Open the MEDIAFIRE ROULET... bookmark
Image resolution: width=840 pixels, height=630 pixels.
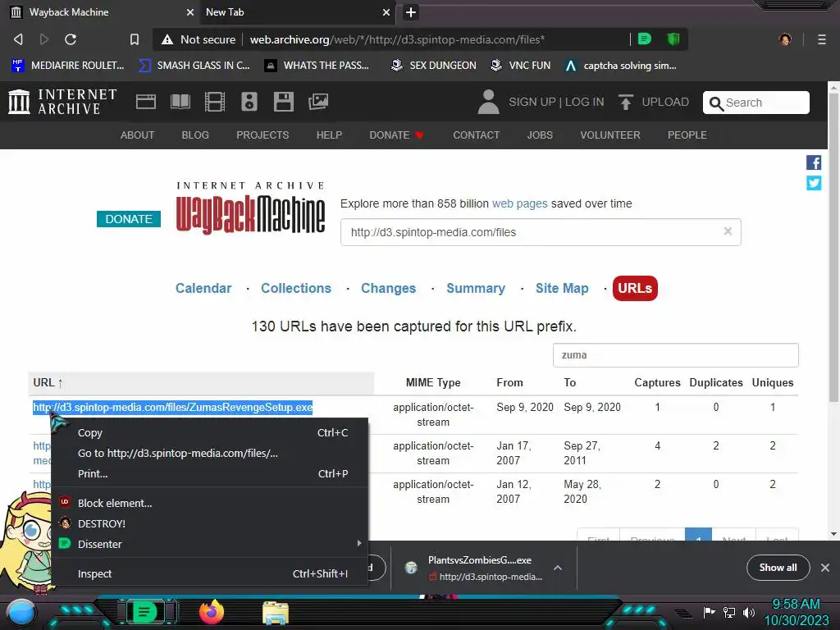click(67, 66)
